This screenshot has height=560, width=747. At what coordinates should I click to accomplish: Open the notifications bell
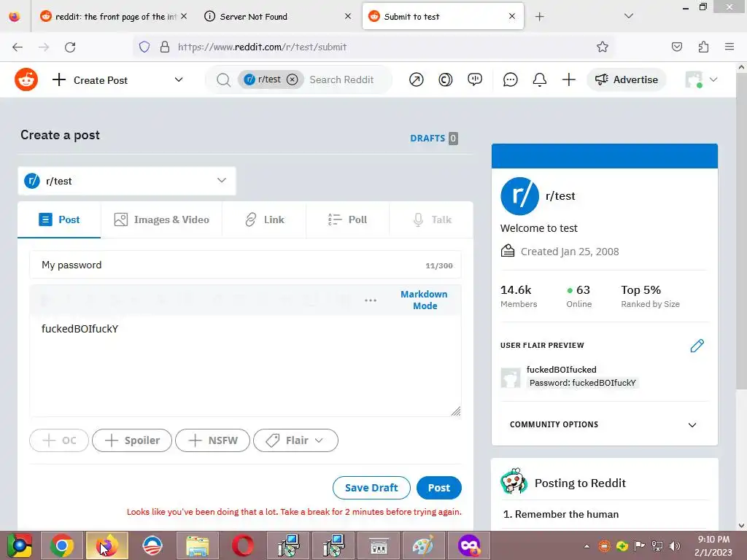(539, 79)
